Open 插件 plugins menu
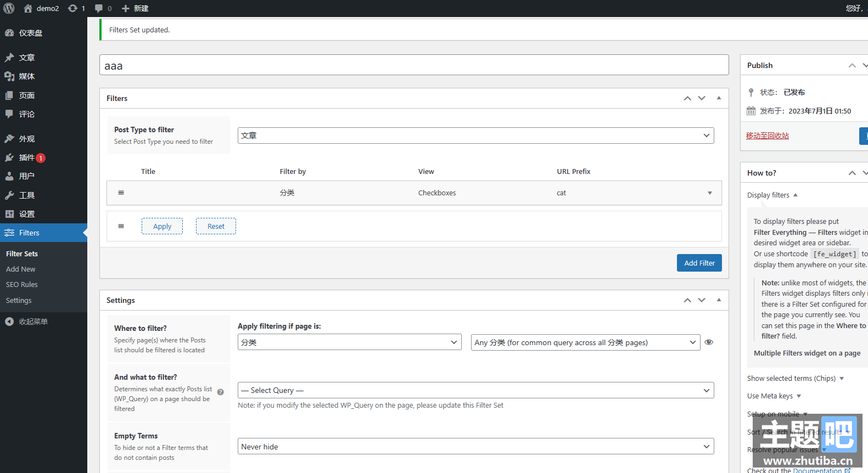Image resolution: width=868 pixels, height=473 pixels. tap(43, 157)
